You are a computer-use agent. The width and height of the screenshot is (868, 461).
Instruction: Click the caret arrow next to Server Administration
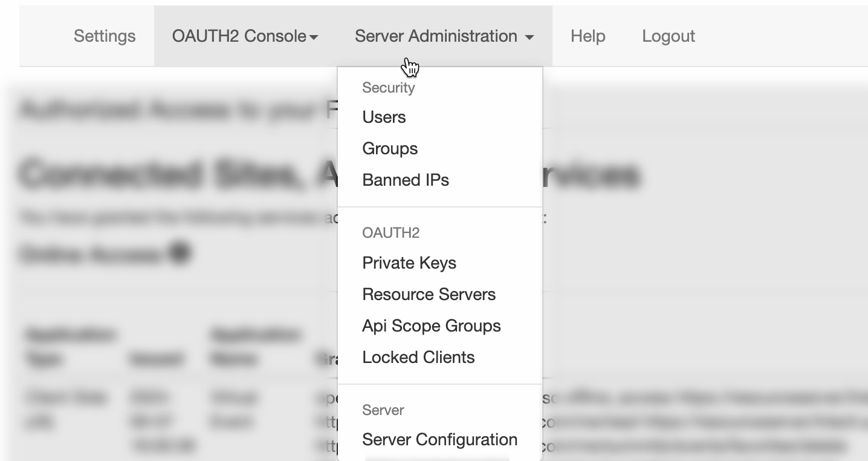coord(530,38)
